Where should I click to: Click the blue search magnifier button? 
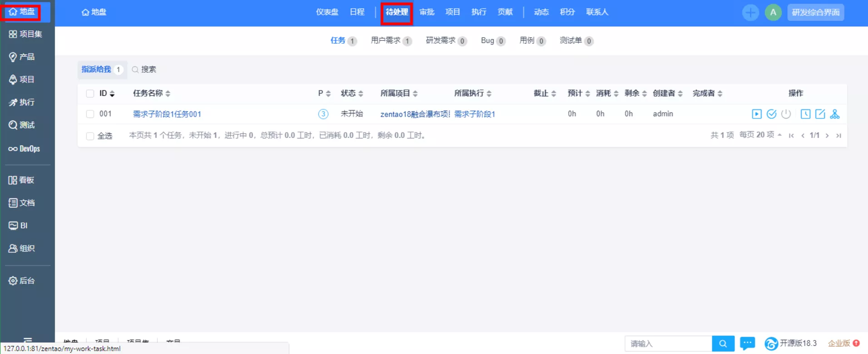coord(723,344)
